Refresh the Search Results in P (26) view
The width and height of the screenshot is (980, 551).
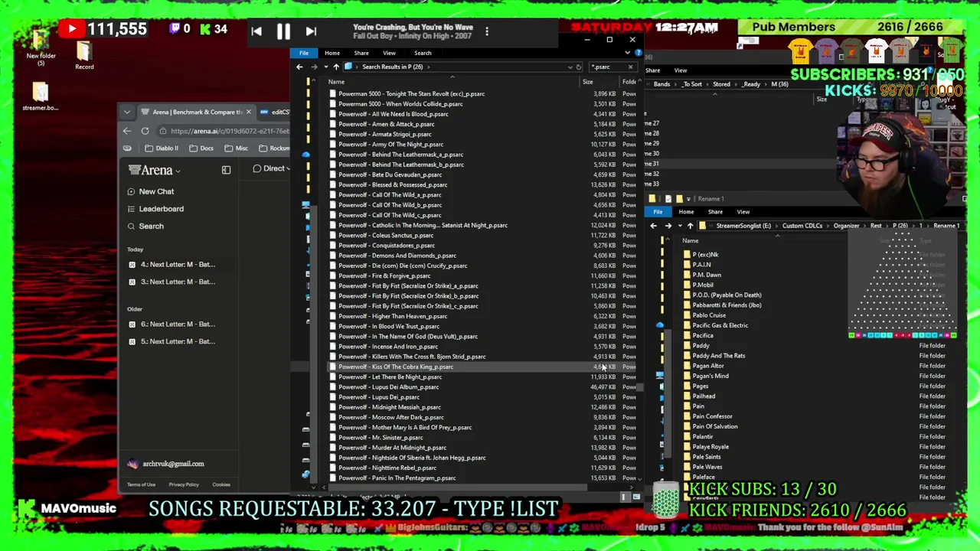click(x=579, y=67)
